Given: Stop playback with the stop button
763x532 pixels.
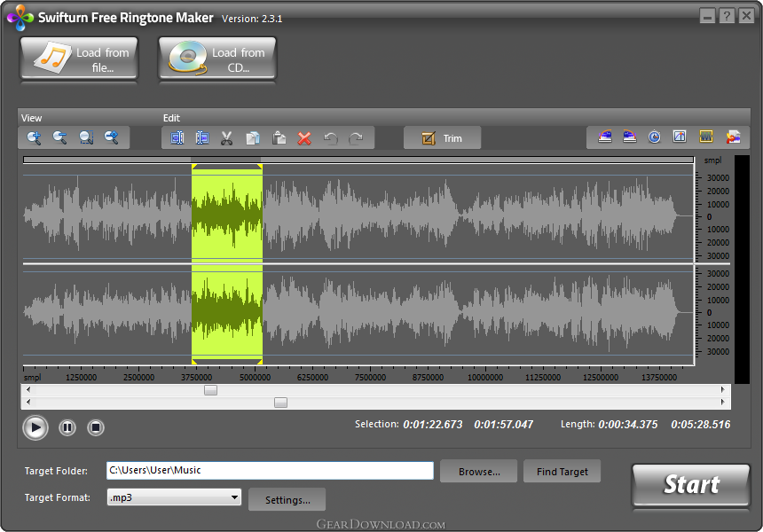Looking at the screenshot, I should (96, 428).
